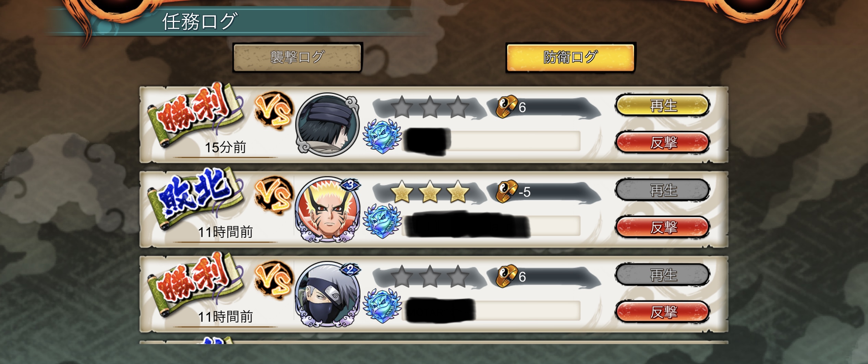Tap the 任務ログ title header
The image size is (868, 364).
coord(200,21)
